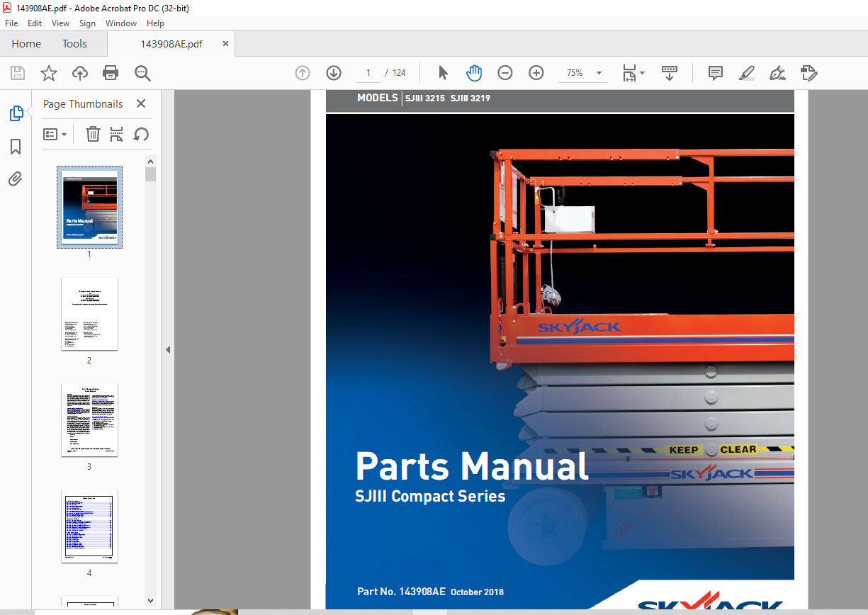The image size is (868, 615).
Task: Open the fit page options dropdown
Action: [x=633, y=73]
